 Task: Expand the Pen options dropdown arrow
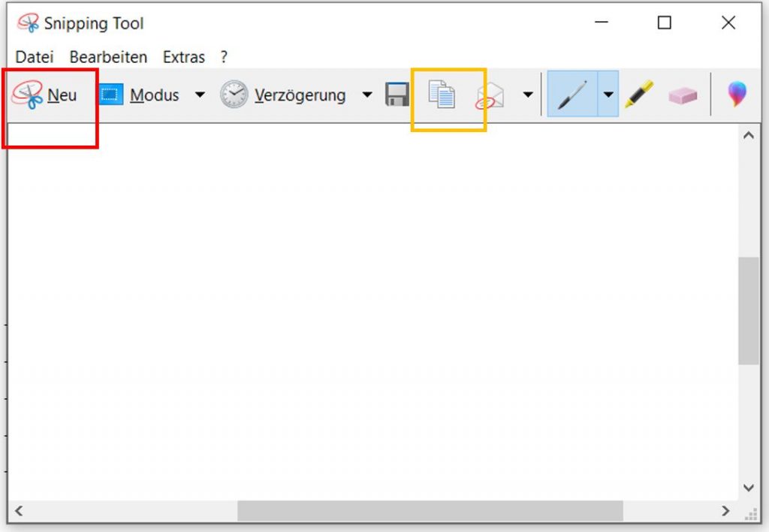tap(608, 94)
